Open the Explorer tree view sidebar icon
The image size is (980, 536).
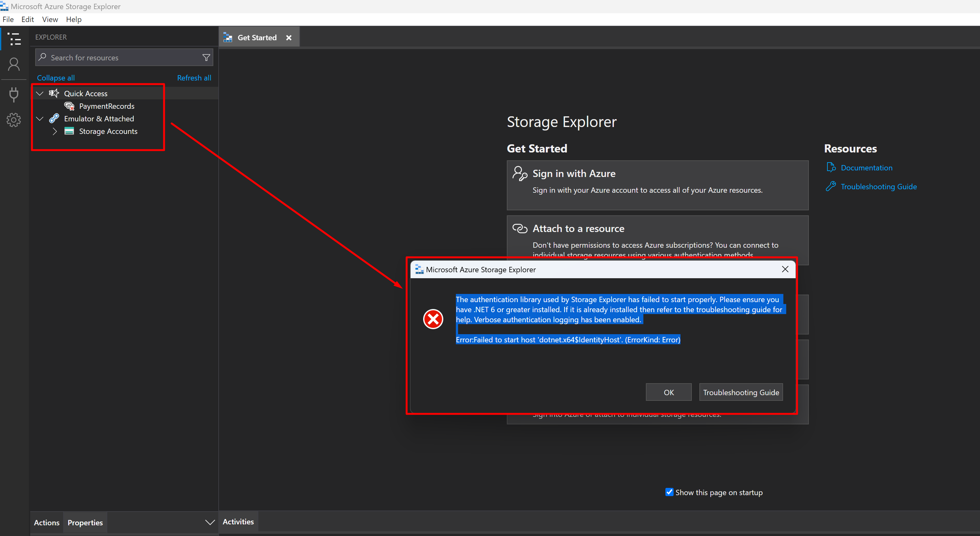coord(14,39)
